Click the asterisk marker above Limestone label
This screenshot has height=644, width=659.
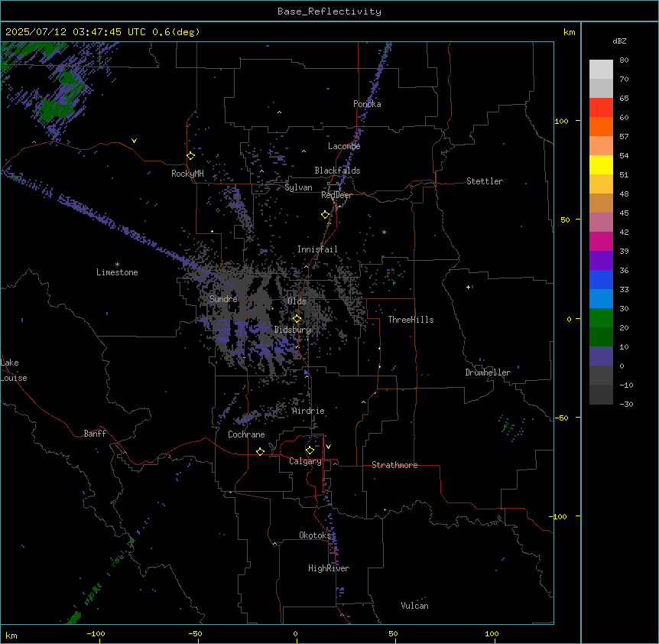[117, 265]
